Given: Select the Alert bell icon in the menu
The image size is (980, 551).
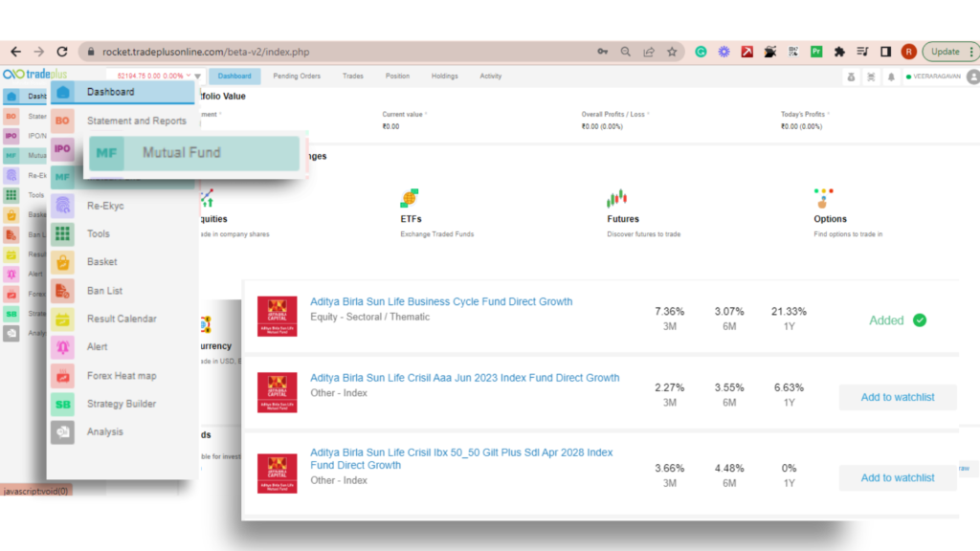Looking at the screenshot, I should [x=61, y=346].
